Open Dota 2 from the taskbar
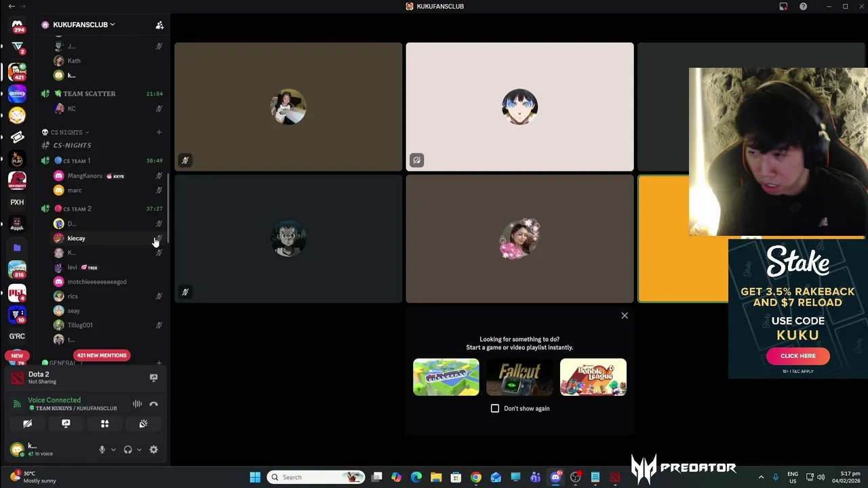Screen dimensions: 868x488 [x=615, y=477]
